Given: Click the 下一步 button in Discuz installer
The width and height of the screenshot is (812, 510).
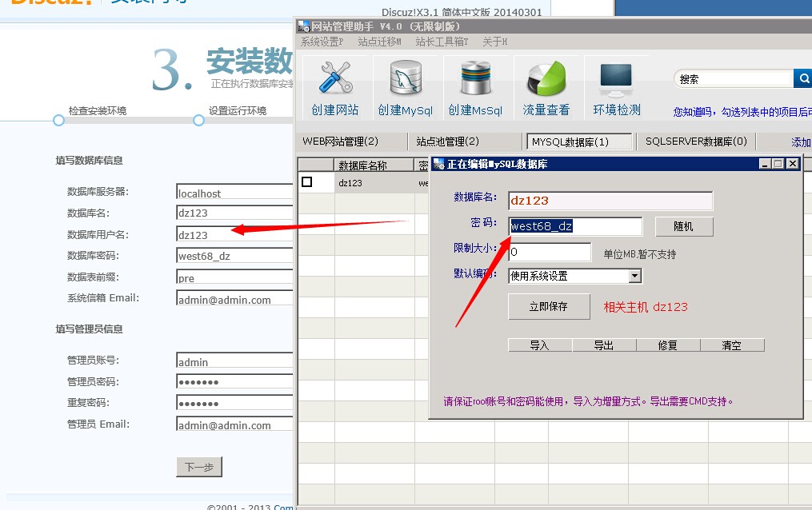Looking at the screenshot, I should click(x=199, y=467).
